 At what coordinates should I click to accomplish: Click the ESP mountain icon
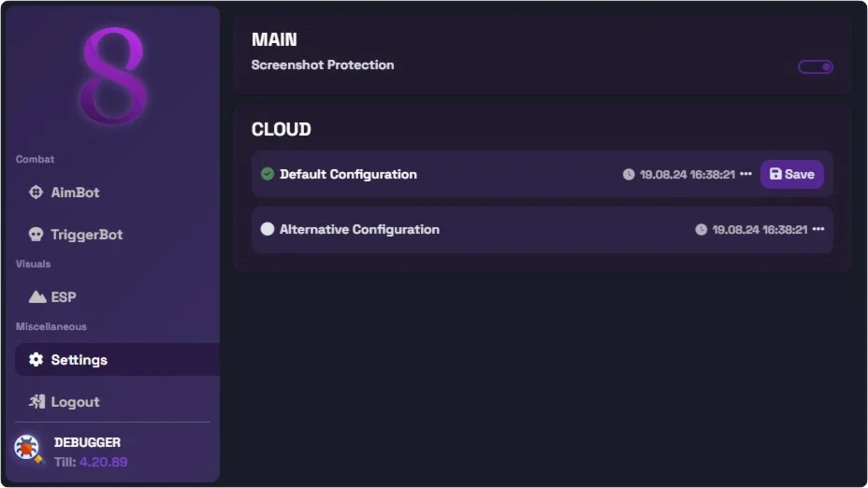pyautogui.click(x=37, y=297)
